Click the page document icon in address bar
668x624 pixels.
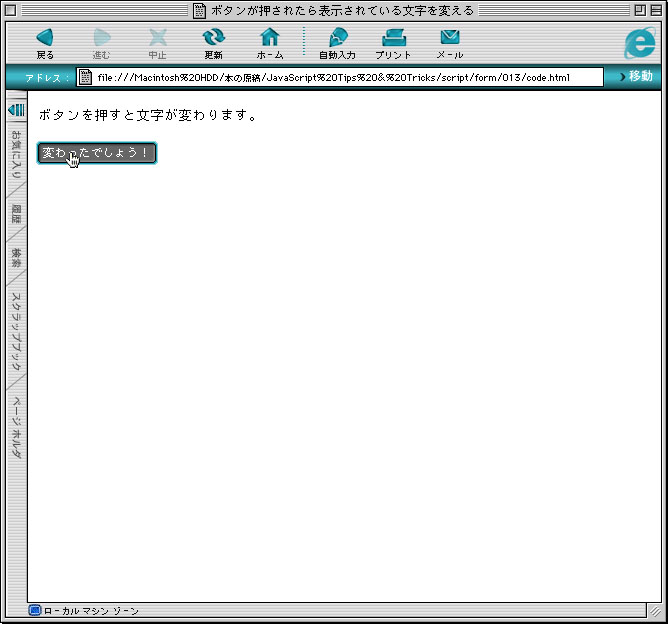[x=85, y=77]
